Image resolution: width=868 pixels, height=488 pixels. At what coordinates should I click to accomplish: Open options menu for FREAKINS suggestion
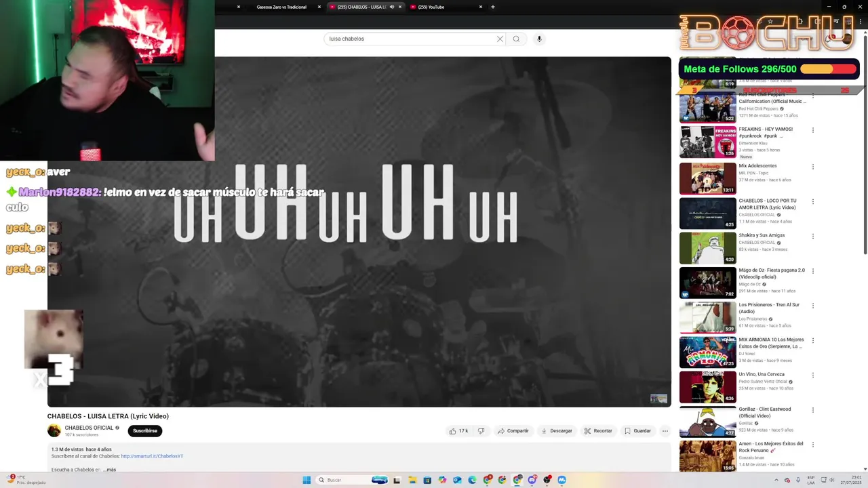coord(813,130)
